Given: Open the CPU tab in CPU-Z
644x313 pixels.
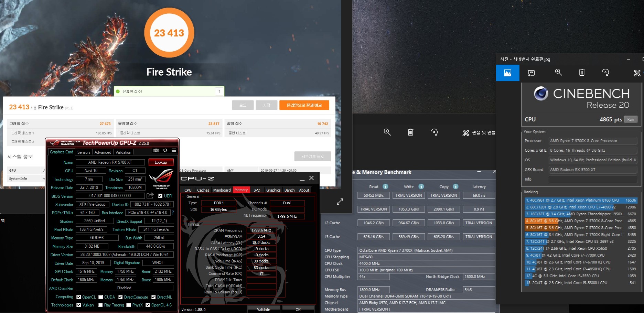Looking at the screenshot, I should pos(188,190).
